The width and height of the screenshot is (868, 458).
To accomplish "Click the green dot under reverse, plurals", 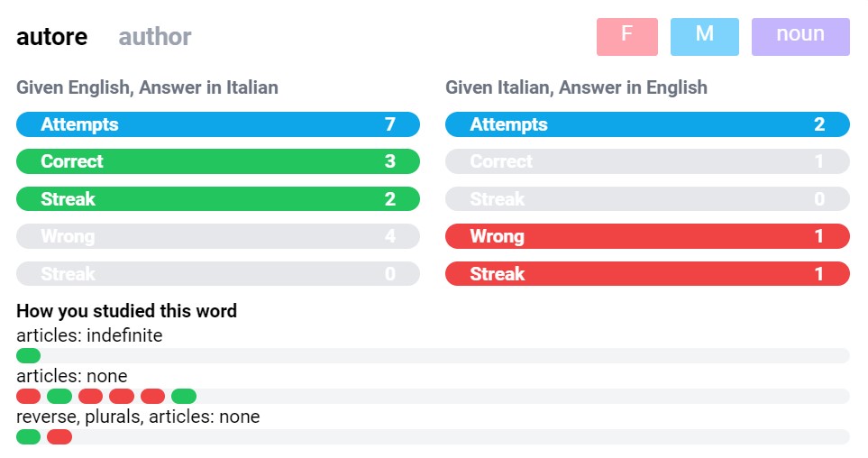I will [x=29, y=437].
